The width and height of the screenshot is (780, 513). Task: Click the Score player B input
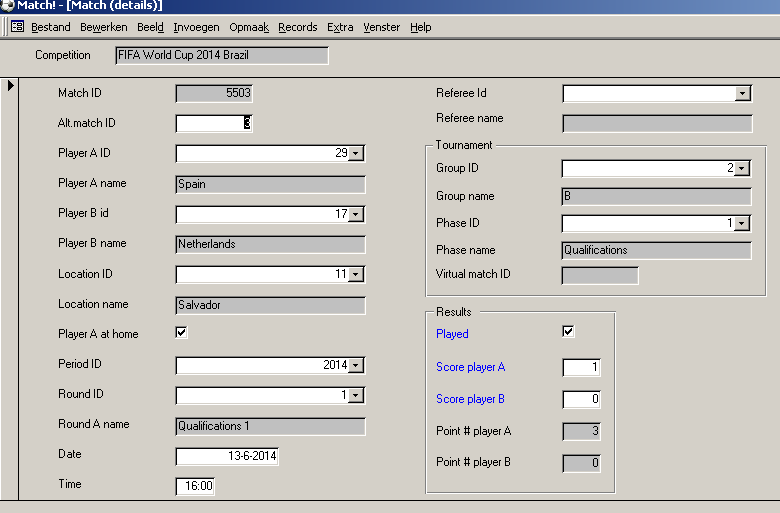582,400
